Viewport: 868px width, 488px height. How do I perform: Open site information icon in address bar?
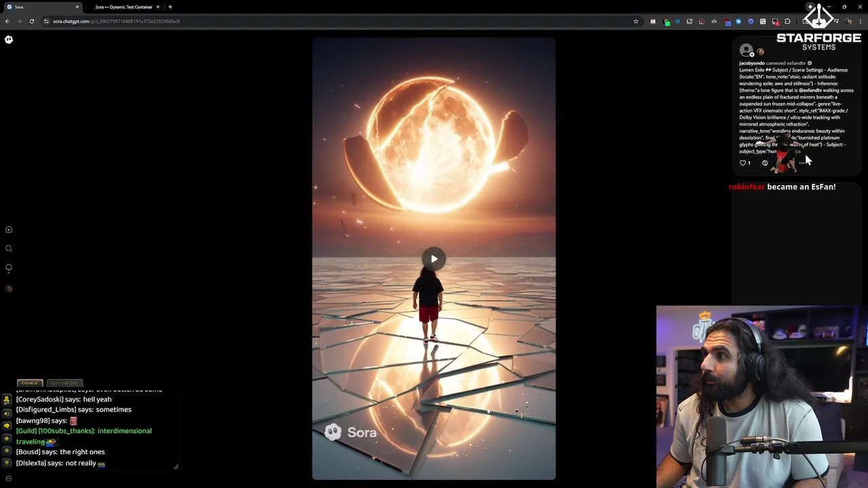pyautogui.click(x=46, y=21)
